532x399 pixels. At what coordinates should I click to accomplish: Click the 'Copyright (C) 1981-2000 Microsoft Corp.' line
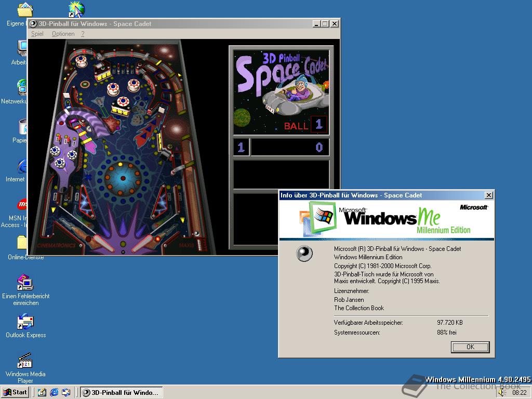383,265
